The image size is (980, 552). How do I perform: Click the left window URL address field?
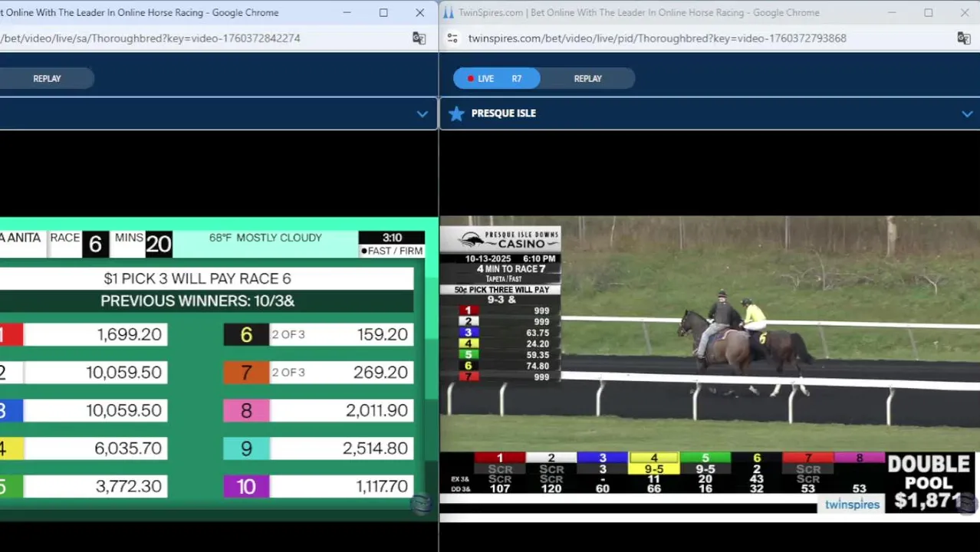(x=150, y=38)
